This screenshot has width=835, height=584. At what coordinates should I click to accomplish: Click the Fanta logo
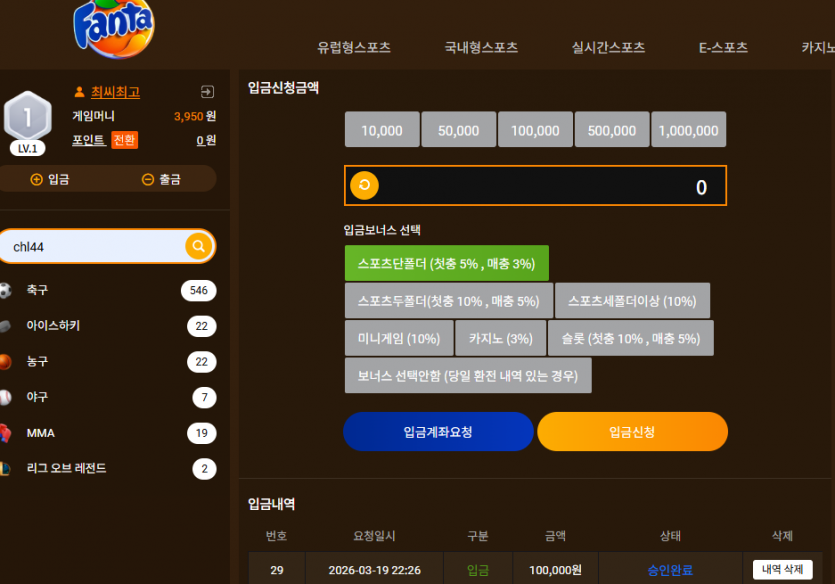(x=113, y=27)
